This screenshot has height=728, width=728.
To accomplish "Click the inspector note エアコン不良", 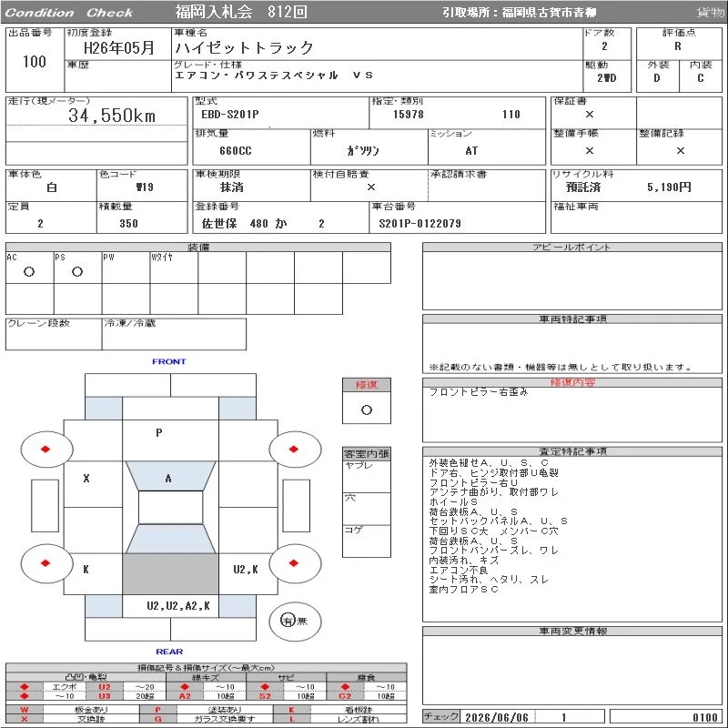I will click(x=458, y=570).
